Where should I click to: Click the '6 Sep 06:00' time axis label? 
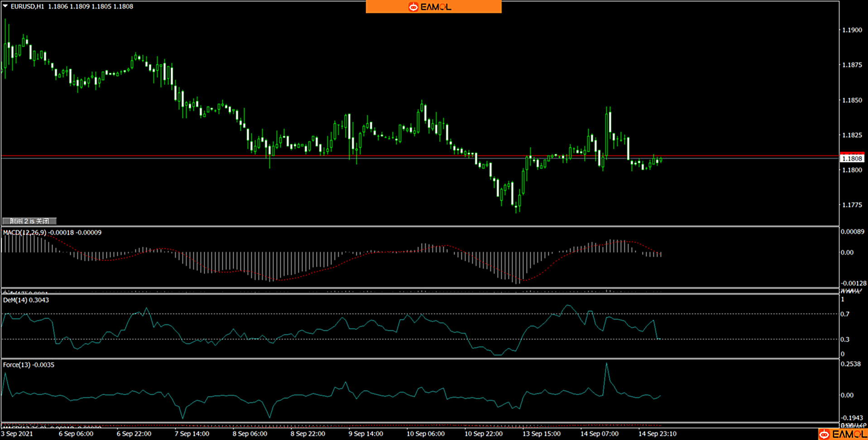(x=76, y=434)
